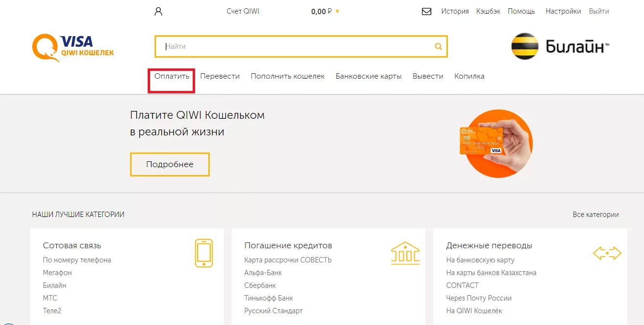644x325 pixels.
Task: Click the envelope messages icon
Action: click(x=426, y=10)
